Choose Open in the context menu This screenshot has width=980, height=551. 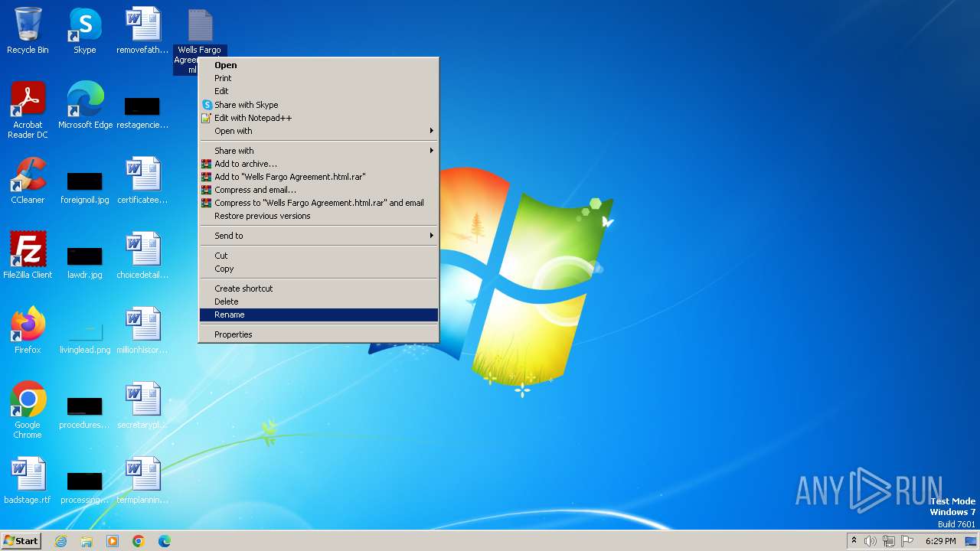pyautogui.click(x=318, y=65)
